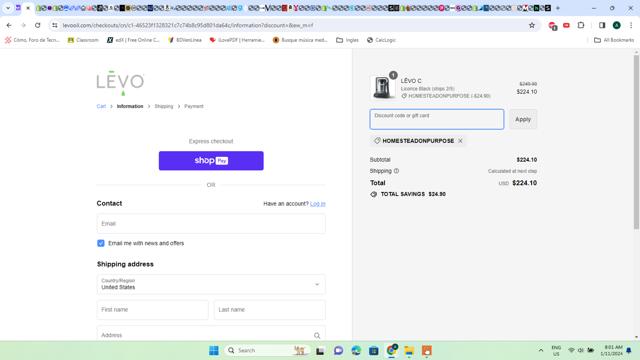Open the iLovePDF bookmark
640x360 pixels.
pos(237,40)
